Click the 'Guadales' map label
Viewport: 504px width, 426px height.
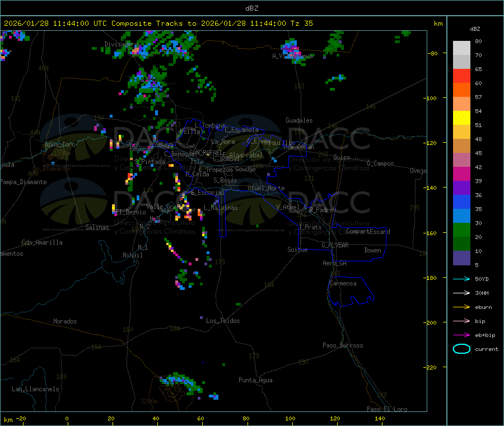[299, 120]
